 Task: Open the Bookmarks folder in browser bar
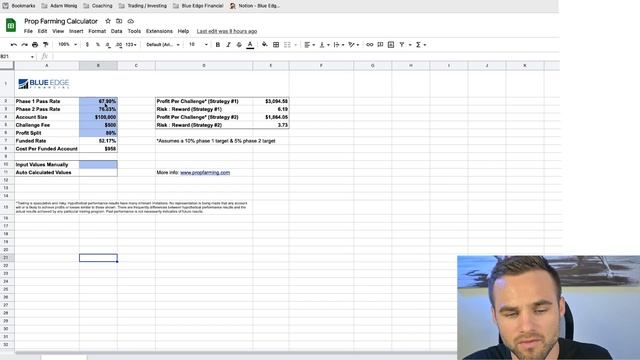tap(19, 6)
